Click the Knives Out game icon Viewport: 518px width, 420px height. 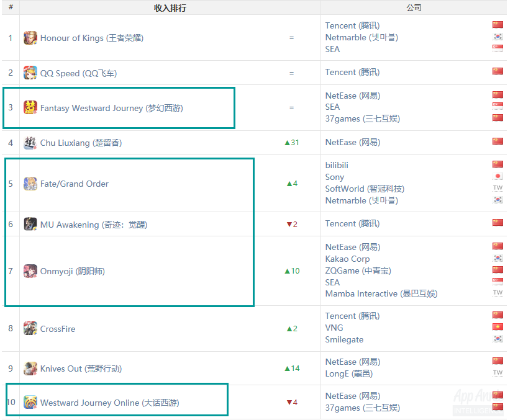(x=30, y=369)
